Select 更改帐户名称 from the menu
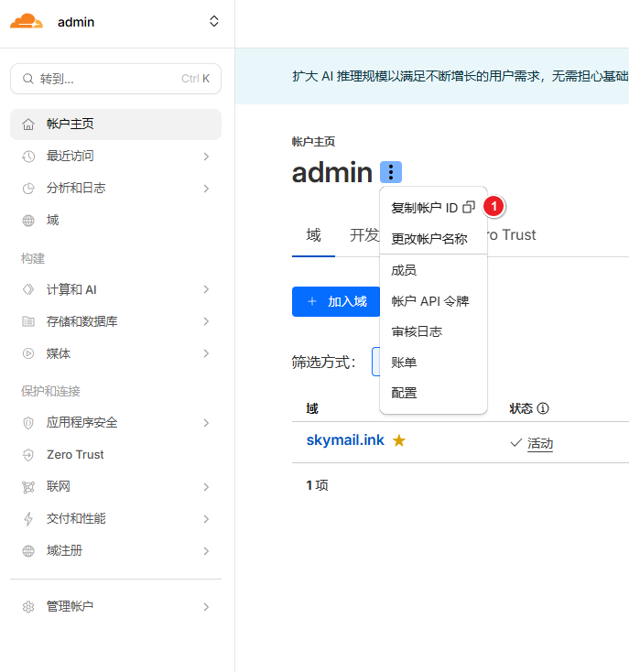 tap(429, 239)
